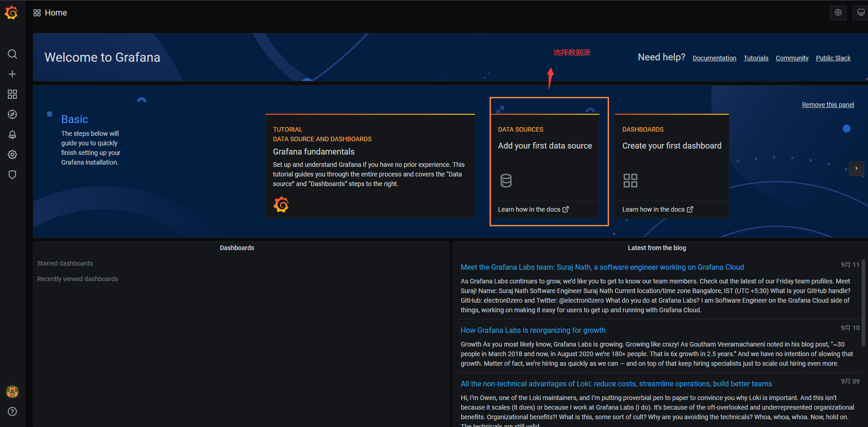The width and height of the screenshot is (868, 427).
Task: Open the Server Admin shield icon
Action: [x=12, y=175]
